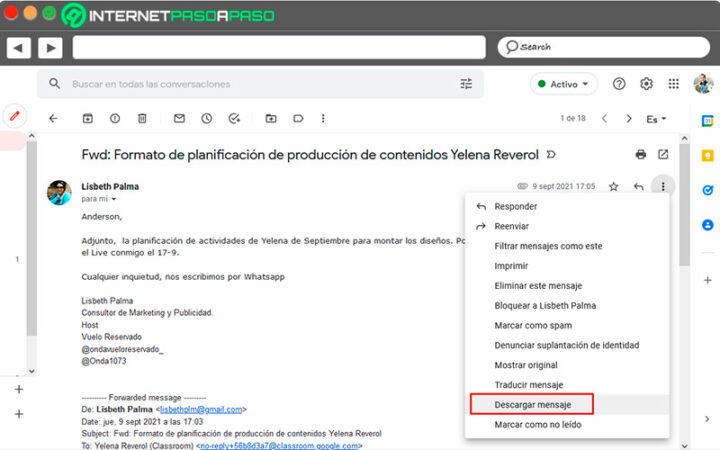The image size is (720, 450).
Task: Choose Reenviar in the message menu
Action: pyautogui.click(x=567, y=226)
